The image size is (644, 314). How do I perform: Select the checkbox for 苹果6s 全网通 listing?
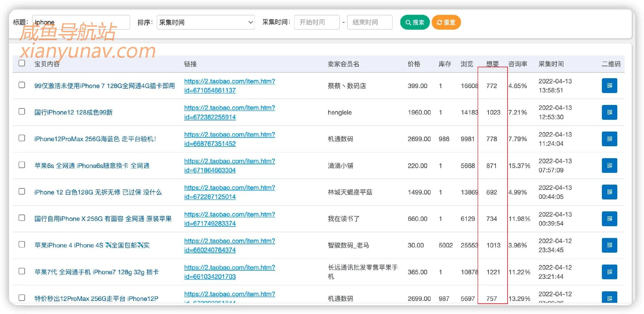click(22, 165)
